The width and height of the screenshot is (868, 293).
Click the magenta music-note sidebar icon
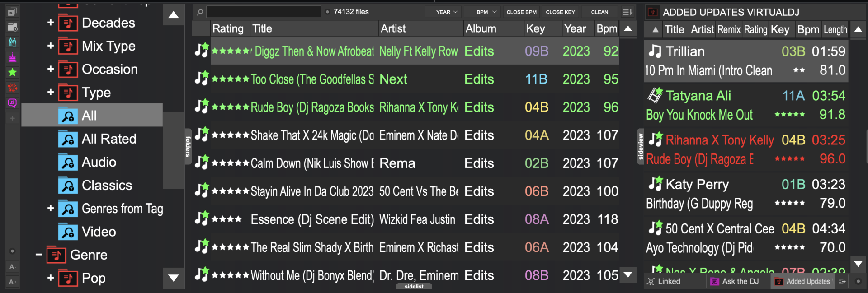(x=13, y=103)
